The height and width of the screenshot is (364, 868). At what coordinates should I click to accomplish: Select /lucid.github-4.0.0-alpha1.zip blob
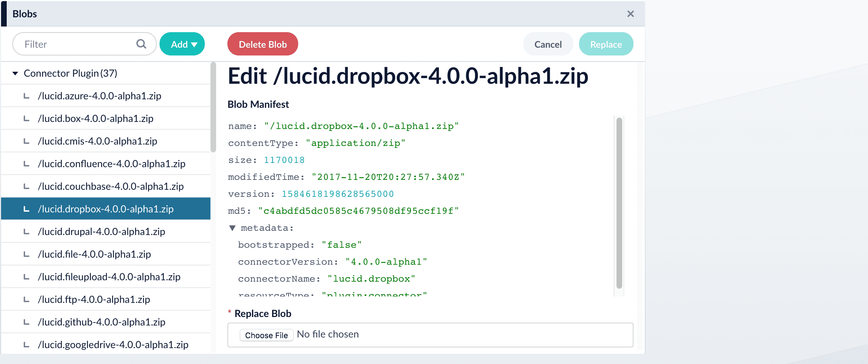[106, 322]
